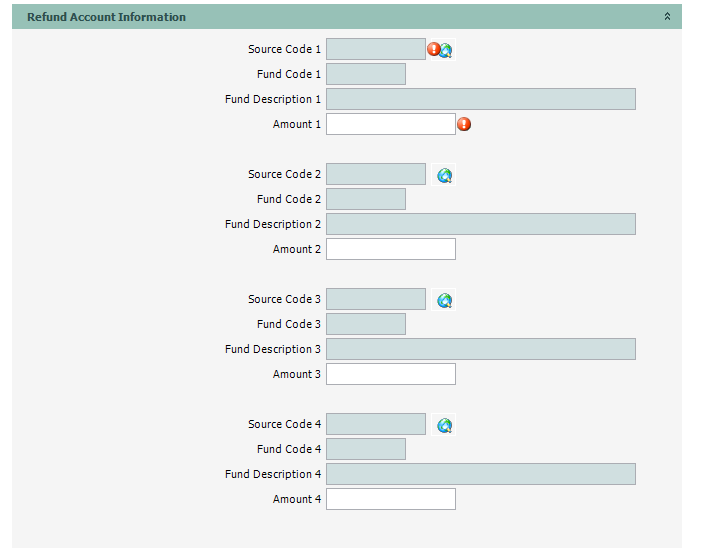Click the Fund Description 2 field

pyautogui.click(x=480, y=224)
